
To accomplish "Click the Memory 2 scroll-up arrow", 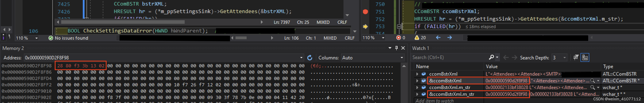I will click(404, 66).
